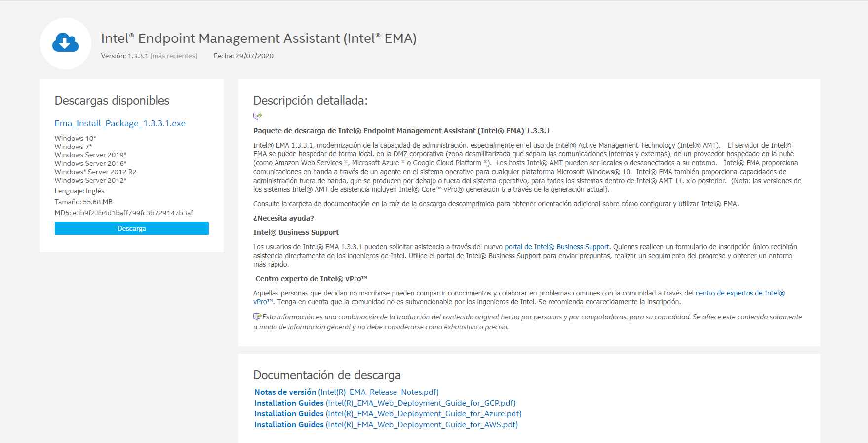Click 'Windows 7*' entry
The height and width of the screenshot is (443, 868).
(74, 147)
